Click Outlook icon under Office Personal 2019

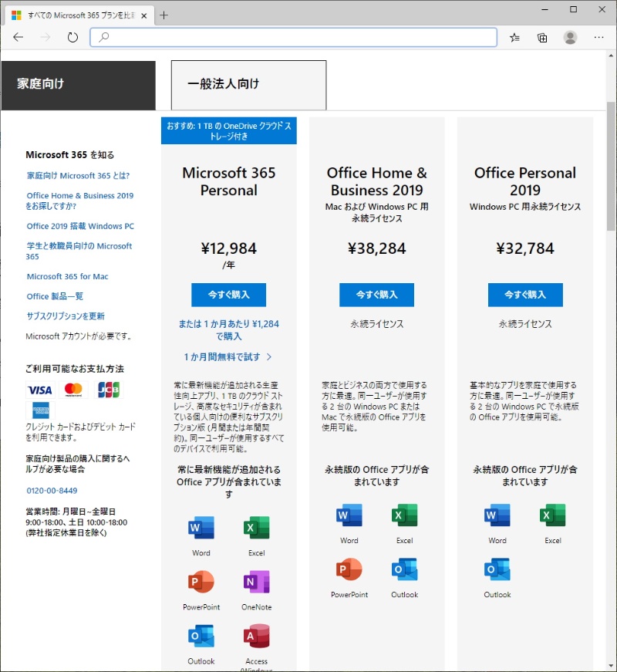pyautogui.click(x=497, y=570)
